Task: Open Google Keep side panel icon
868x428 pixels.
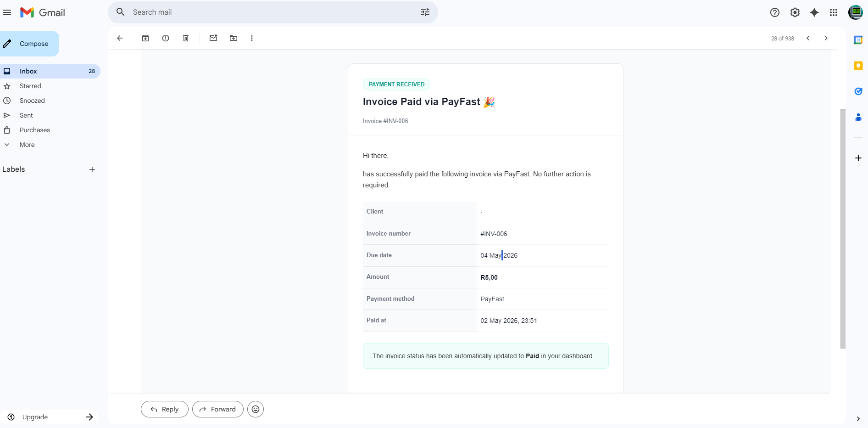Action: click(x=858, y=66)
